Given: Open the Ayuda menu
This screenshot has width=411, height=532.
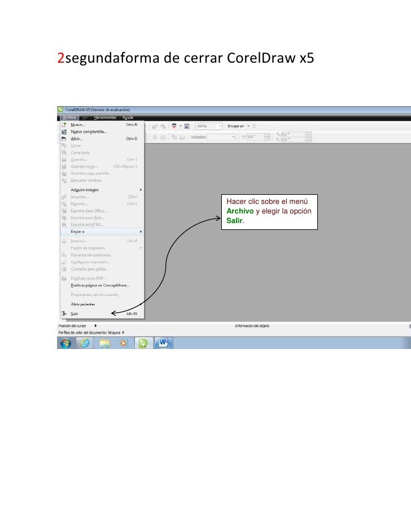Looking at the screenshot, I should (128, 117).
